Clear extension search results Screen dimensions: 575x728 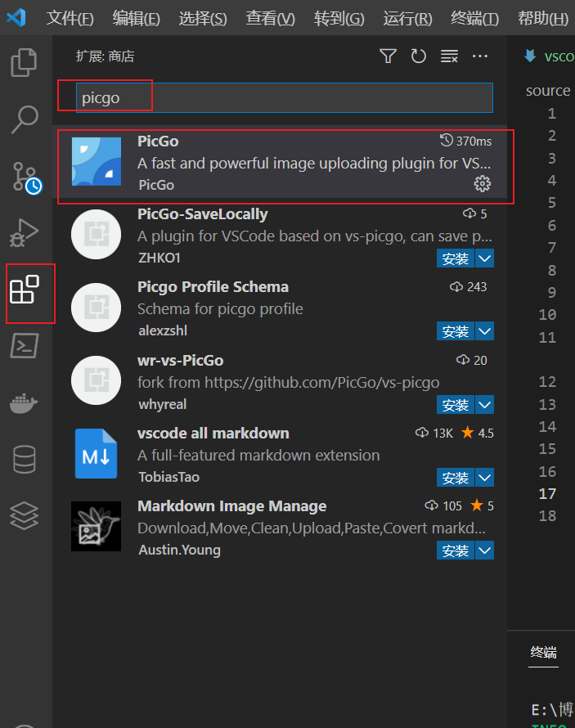click(449, 56)
